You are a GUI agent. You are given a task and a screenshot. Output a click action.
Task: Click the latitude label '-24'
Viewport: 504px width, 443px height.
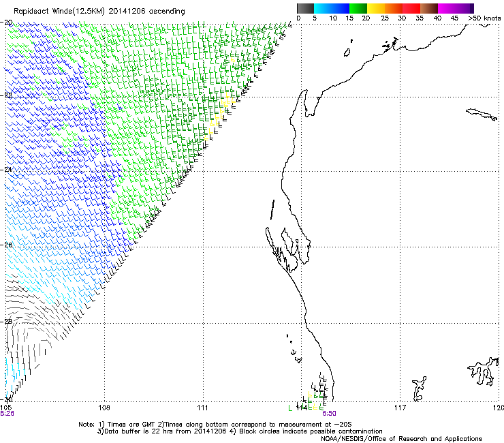[x=6, y=169]
